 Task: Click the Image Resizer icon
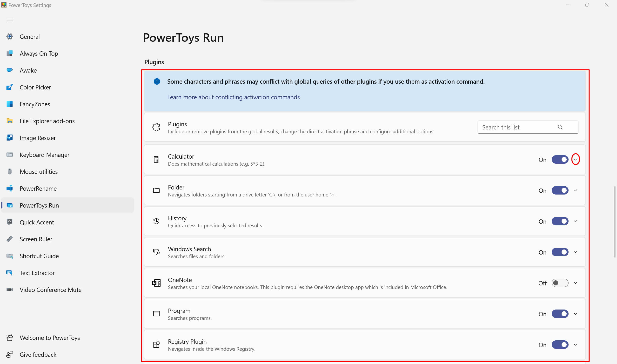[x=10, y=138]
